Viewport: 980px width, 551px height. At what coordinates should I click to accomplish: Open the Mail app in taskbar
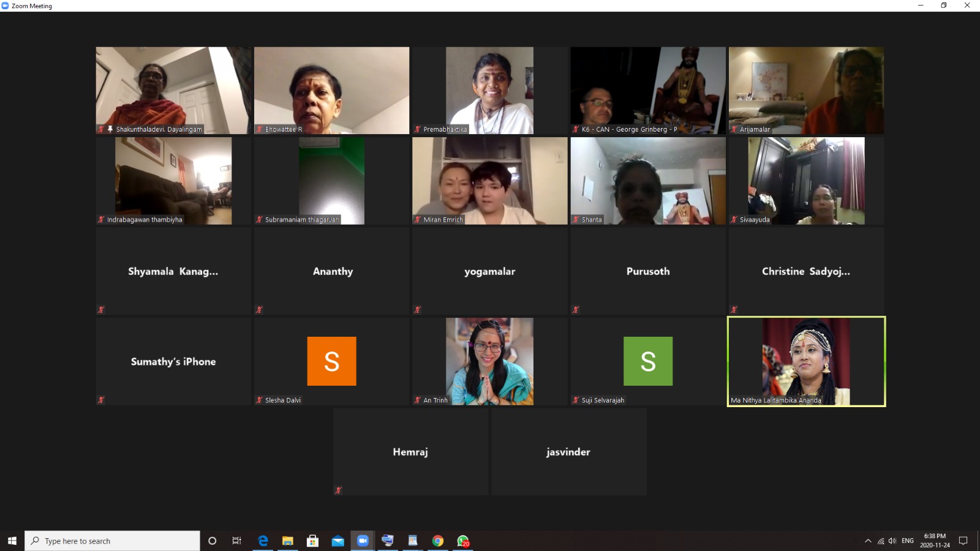[x=337, y=541]
